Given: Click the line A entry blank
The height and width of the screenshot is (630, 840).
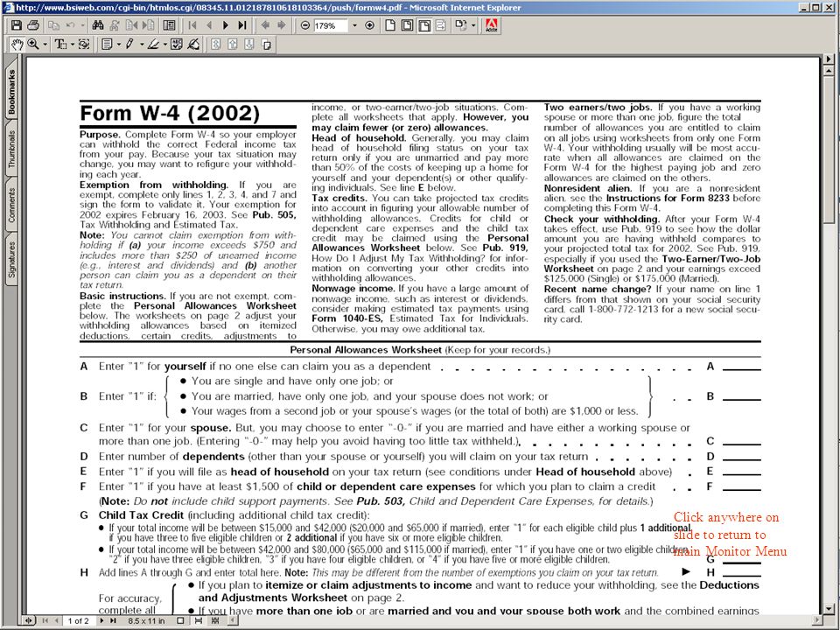Looking at the screenshot, I should click(741, 367).
